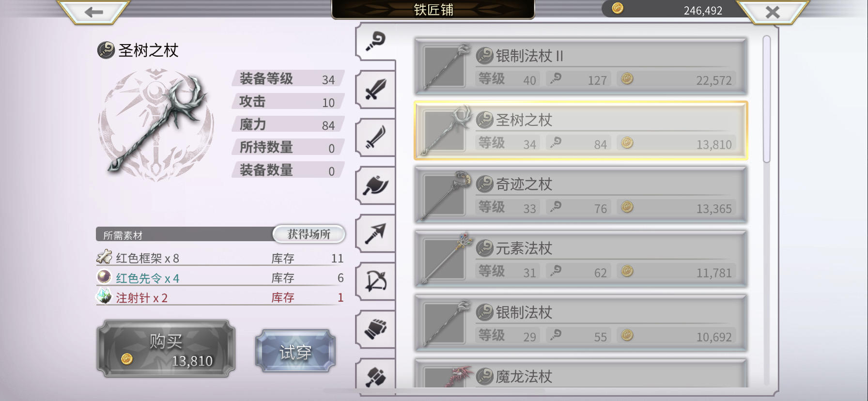Switch to the sword category tab
868x401 pixels.
pyautogui.click(x=375, y=90)
